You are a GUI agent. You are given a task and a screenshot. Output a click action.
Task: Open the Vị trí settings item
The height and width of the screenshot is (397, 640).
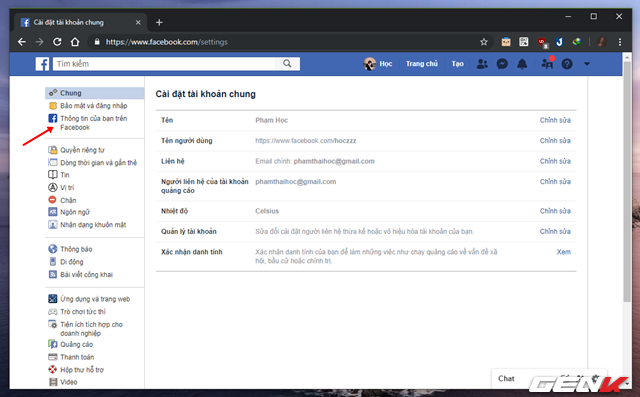click(x=67, y=188)
